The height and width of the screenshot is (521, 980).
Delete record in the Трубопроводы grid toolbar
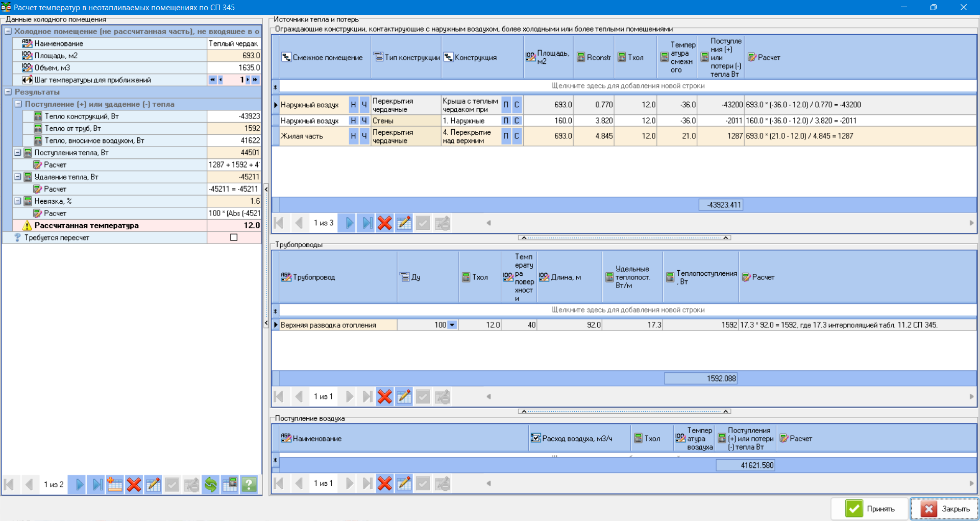click(x=385, y=396)
